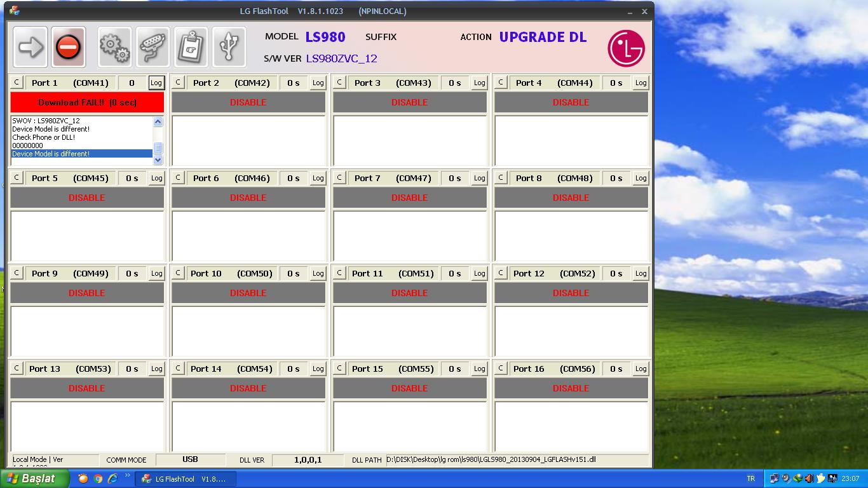Click the Port 16 (COM56) label
868x488 pixels.
click(x=554, y=369)
